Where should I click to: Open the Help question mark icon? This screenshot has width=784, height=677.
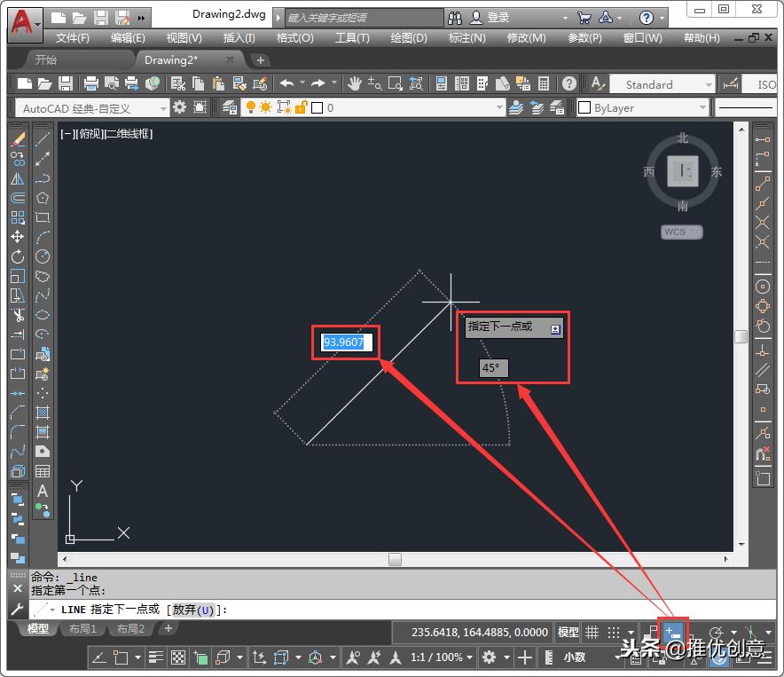tap(568, 84)
